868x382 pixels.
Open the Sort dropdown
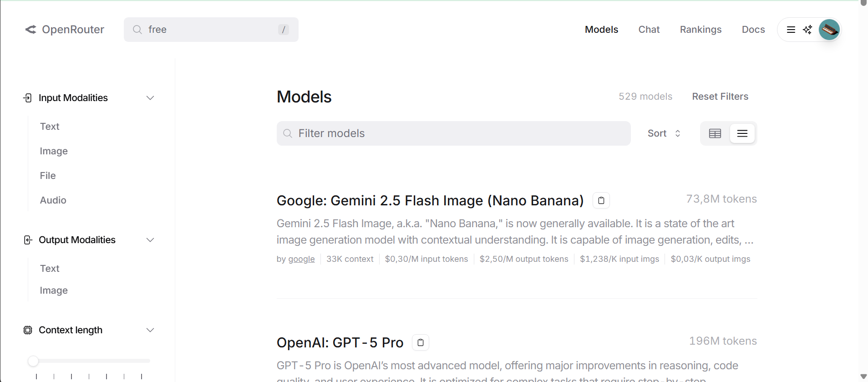point(664,133)
